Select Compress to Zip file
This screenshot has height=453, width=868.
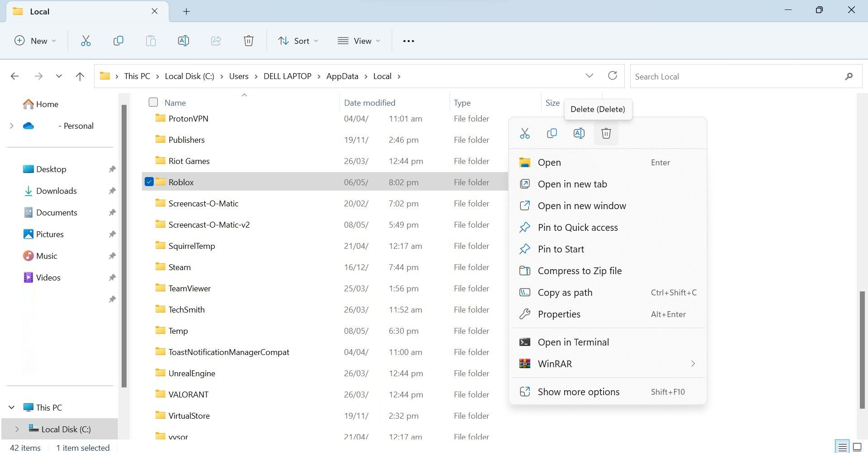click(x=608, y=271)
